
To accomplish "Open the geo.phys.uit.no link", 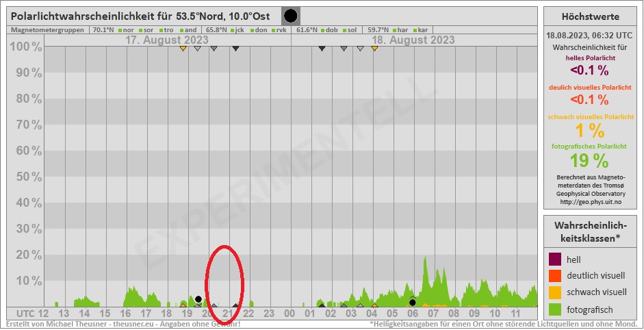I will point(590,202).
